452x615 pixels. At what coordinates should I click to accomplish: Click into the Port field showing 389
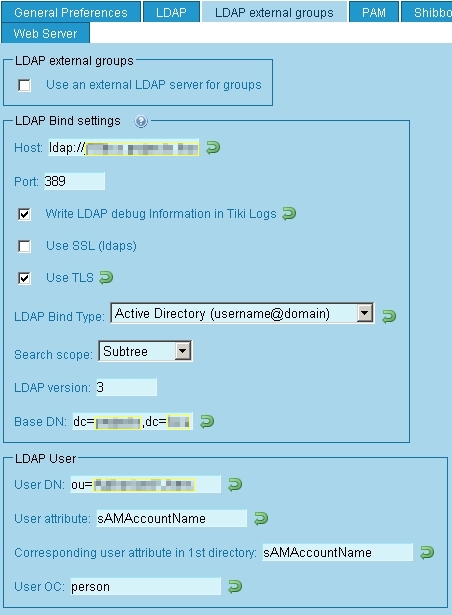pyautogui.click(x=75, y=181)
